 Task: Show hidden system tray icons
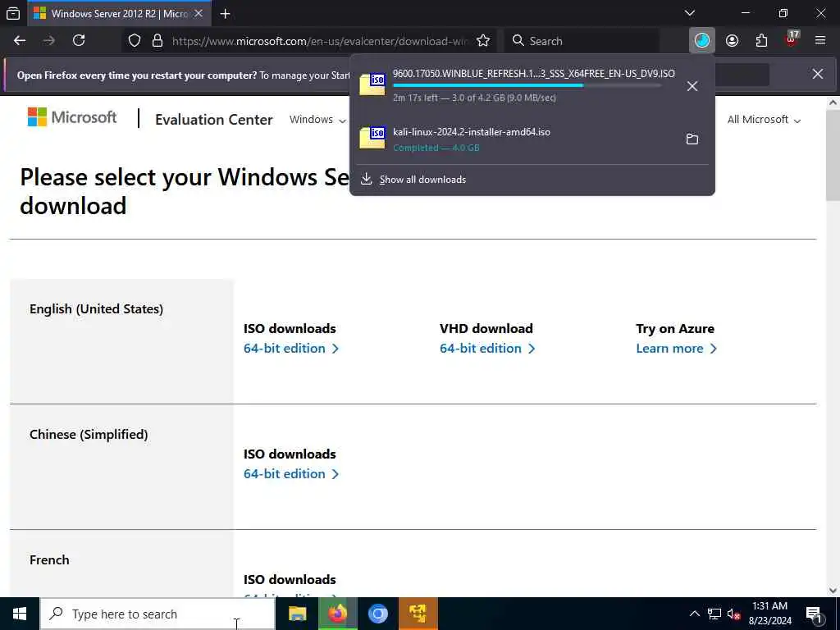click(x=694, y=614)
